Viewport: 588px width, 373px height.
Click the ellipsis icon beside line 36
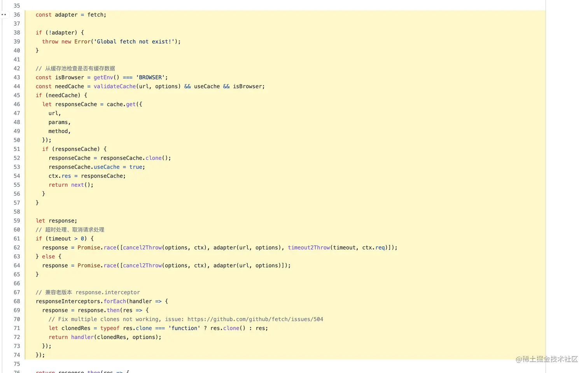(x=4, y=15)
